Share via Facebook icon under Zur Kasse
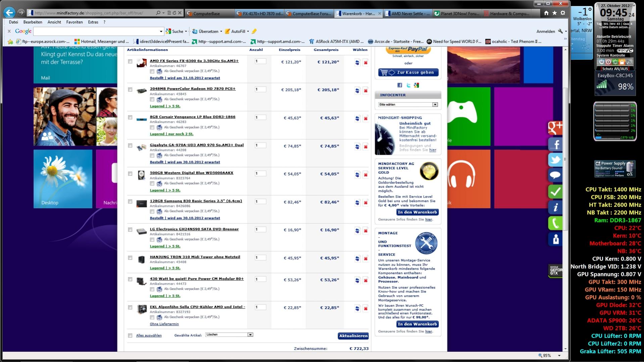Image resolution: width=644 pixels, height=362 pixels. pyautogui.click(x=399, y=85)
